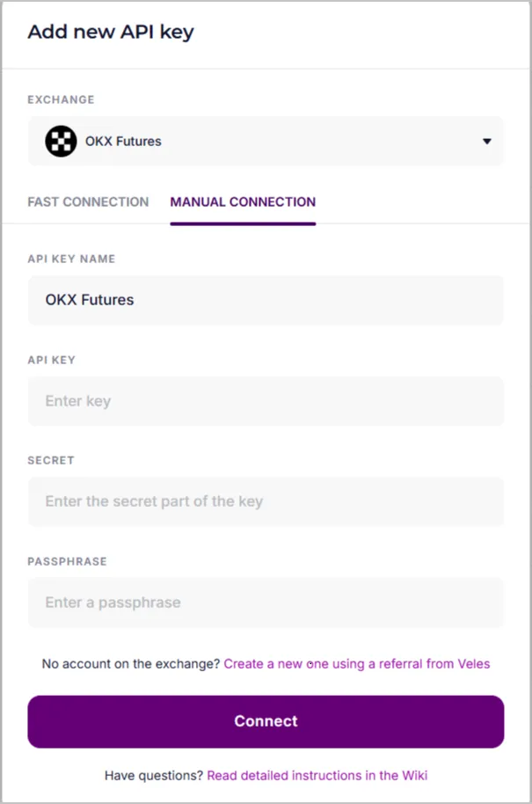The height and width of the screenshot is (804, 532).
Task: Focus the Enter key input field
Action: [266, 401]
